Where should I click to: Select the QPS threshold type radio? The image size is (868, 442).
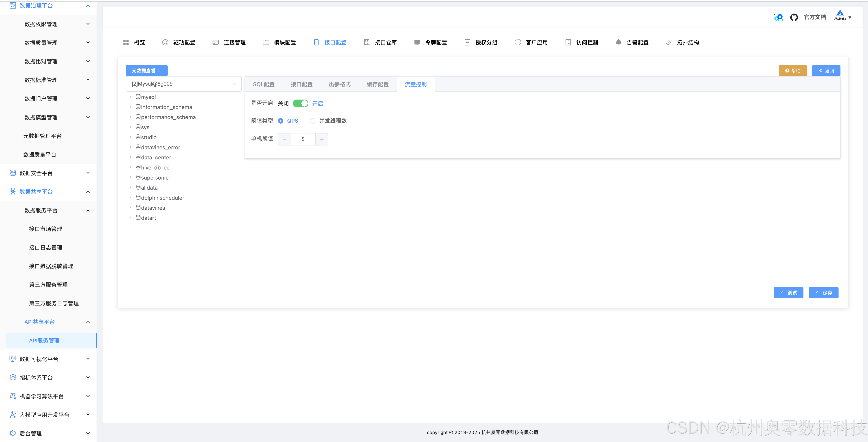[280, 121]
